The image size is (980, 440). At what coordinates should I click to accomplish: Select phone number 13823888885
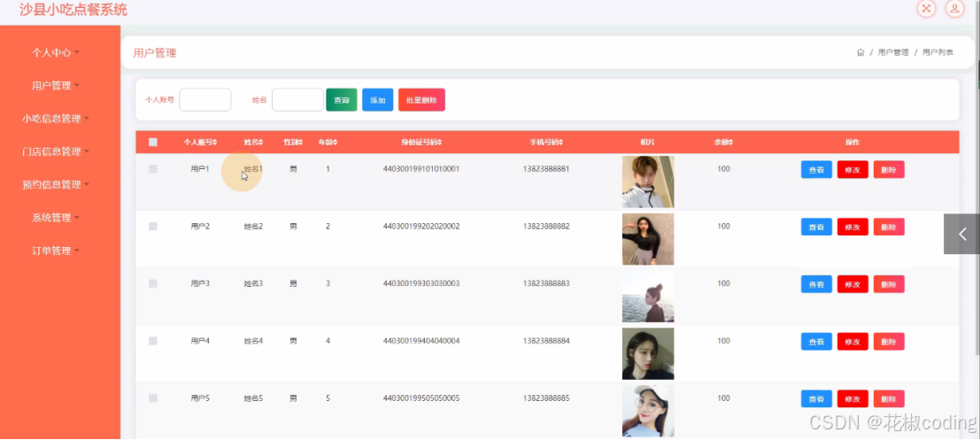(x=546, y=398)
